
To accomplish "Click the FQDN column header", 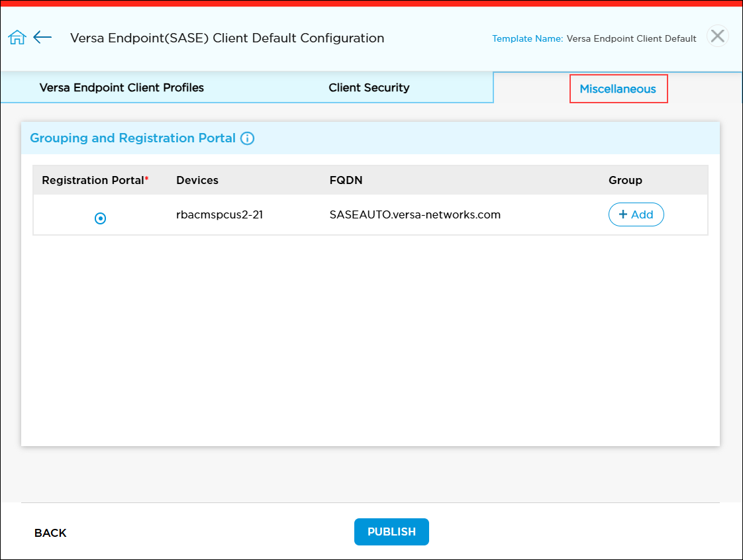I will (x=346, y=180).
